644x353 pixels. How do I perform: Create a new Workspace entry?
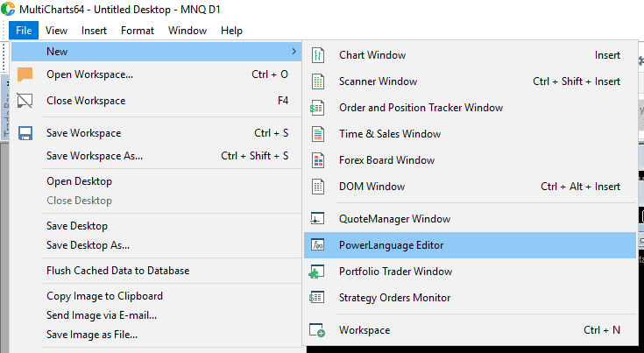470,330
